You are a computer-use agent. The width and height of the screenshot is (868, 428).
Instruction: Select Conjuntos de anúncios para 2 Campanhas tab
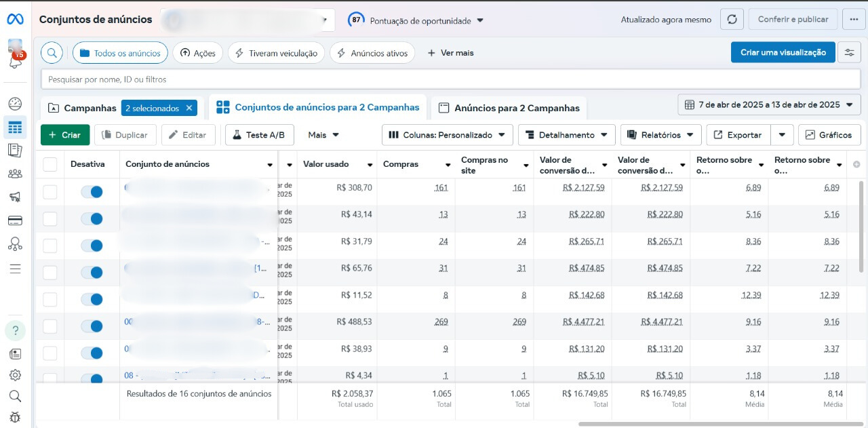click(318, 107)
